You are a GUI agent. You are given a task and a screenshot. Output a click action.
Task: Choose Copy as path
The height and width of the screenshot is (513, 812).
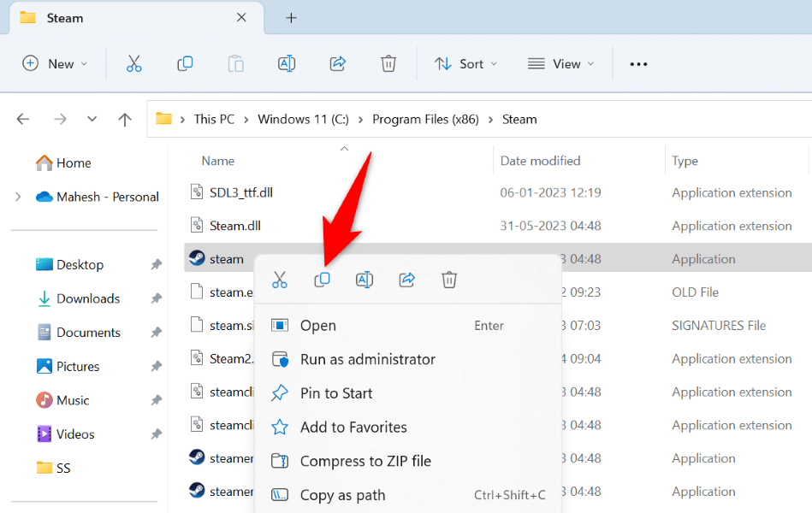[x=408, y=495]
